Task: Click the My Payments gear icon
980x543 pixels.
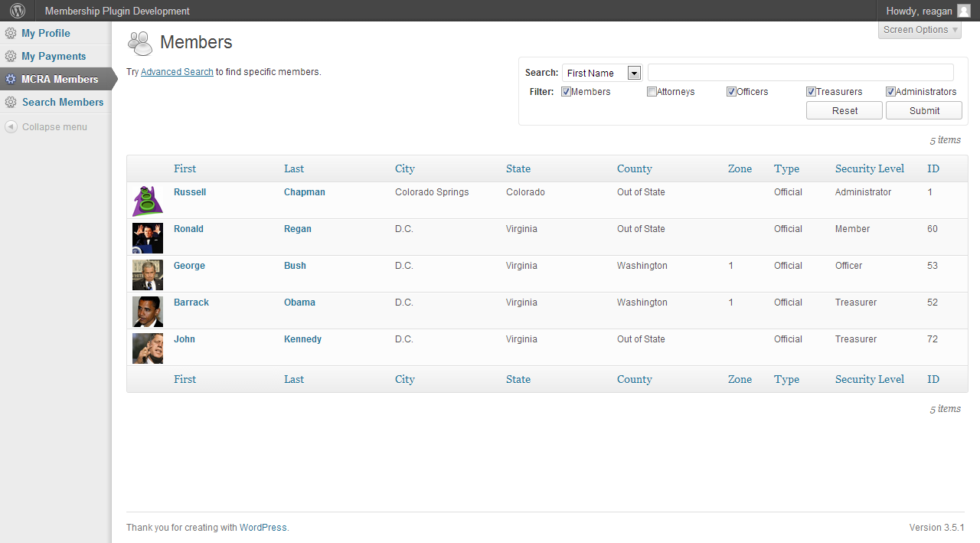Action: click(x=11, y=57)
